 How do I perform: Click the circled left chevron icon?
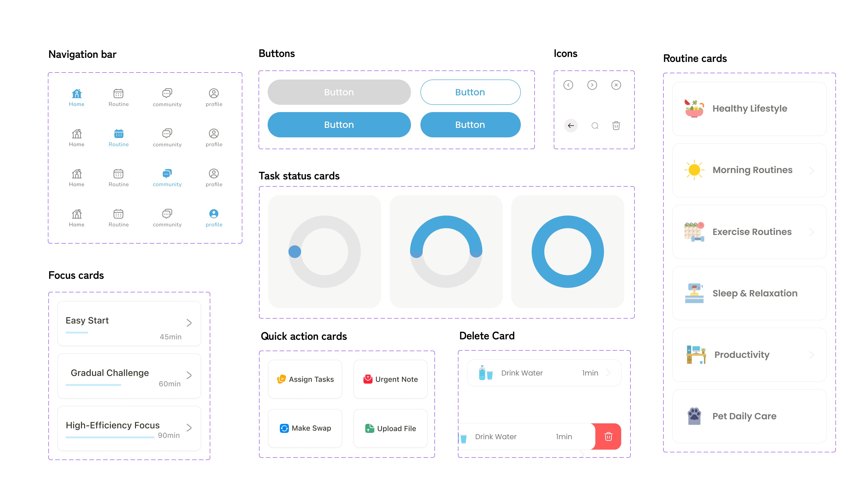(x=568, y=85)
